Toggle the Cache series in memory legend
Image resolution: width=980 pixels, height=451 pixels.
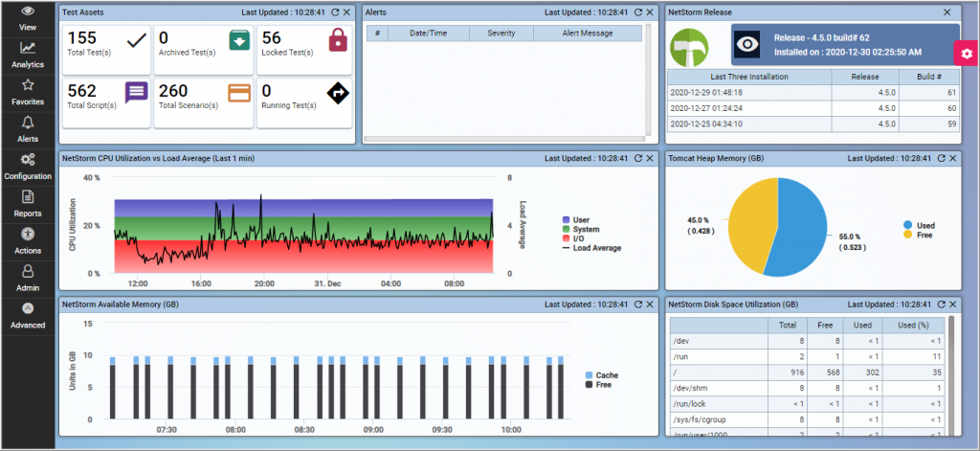pyautogui.click(x=601, y=375)
